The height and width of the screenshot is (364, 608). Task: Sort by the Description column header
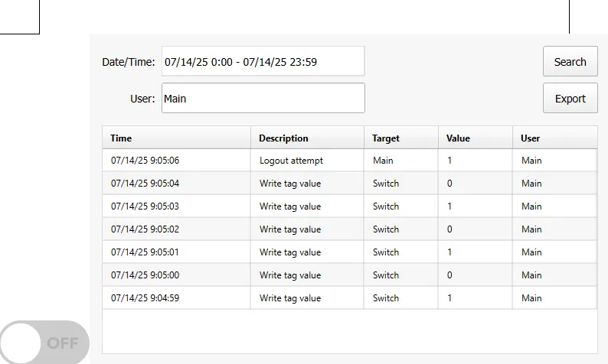point(306,138)
